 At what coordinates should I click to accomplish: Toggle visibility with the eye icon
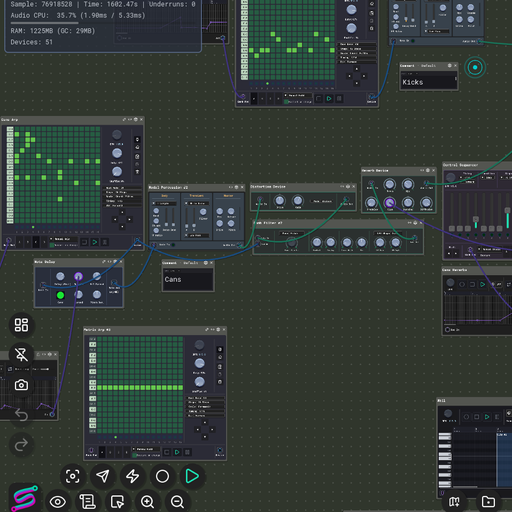click(58, 502)
